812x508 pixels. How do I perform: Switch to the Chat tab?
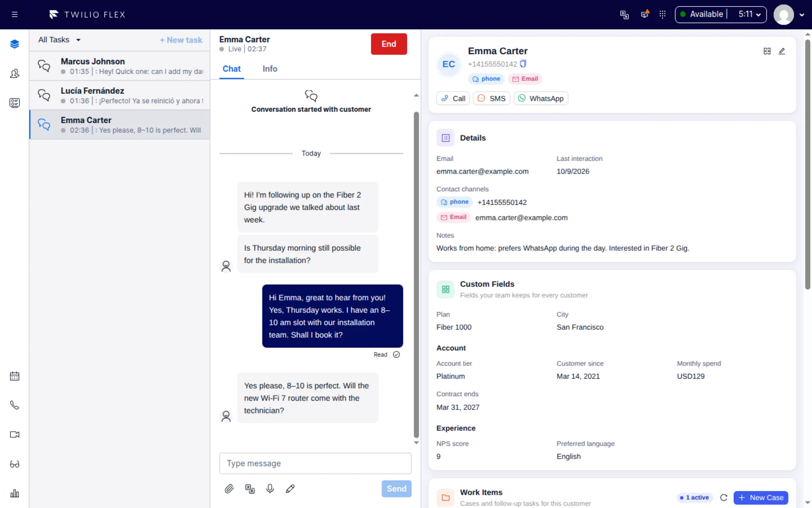pos(232,69)
